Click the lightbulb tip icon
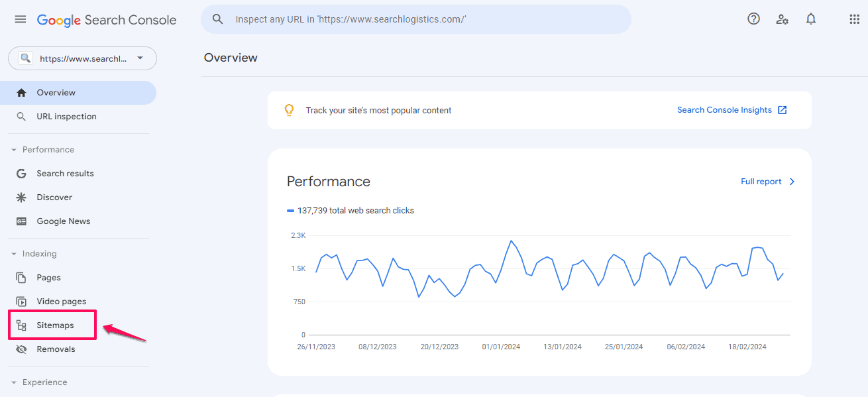The image size is (868, 397). [x=289, y=110]
